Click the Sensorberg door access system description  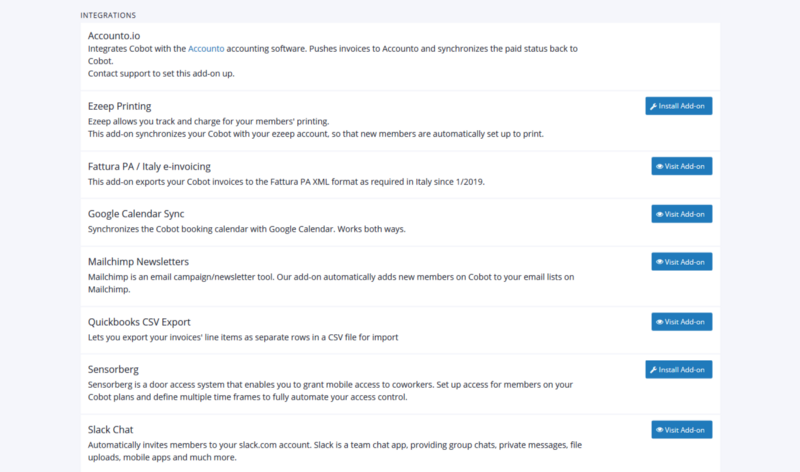click(x=330, y=391)
